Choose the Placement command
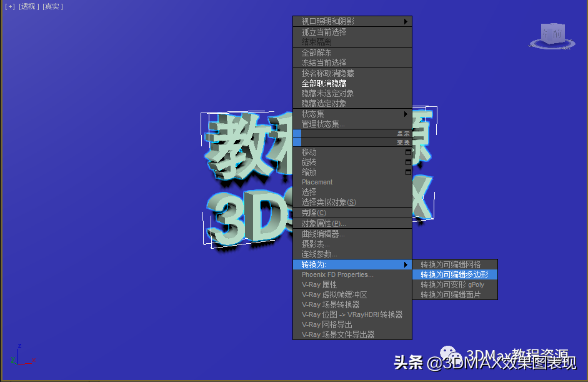This screenshot has width=588, height=382. point(352,183)
